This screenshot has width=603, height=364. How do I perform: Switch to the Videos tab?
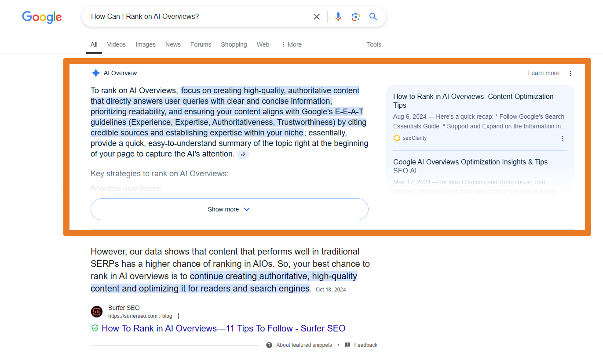(x=116, y=44)
